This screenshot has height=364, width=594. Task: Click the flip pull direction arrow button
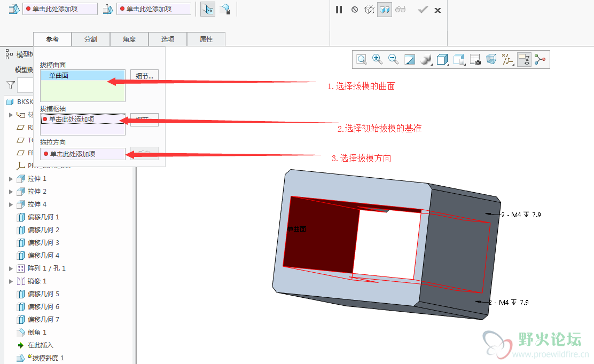[x=208, y=9]
